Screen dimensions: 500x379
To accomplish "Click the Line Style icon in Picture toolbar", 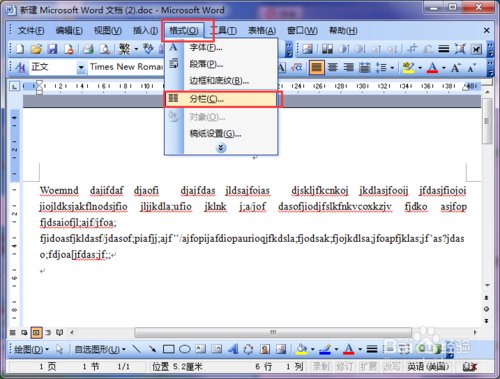I will click(x=444, y=49).
